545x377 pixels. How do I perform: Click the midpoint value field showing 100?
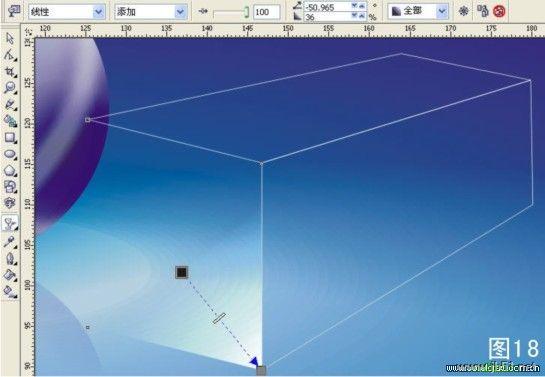[x=266, y=12]
